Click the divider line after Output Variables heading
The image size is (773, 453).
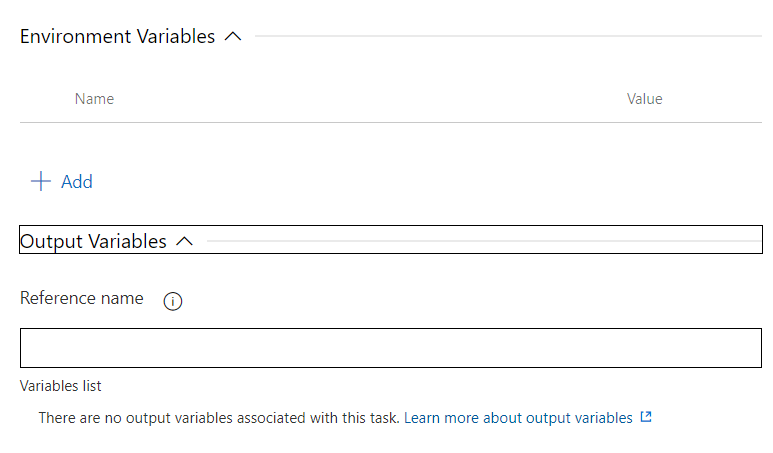pos(480,241)
